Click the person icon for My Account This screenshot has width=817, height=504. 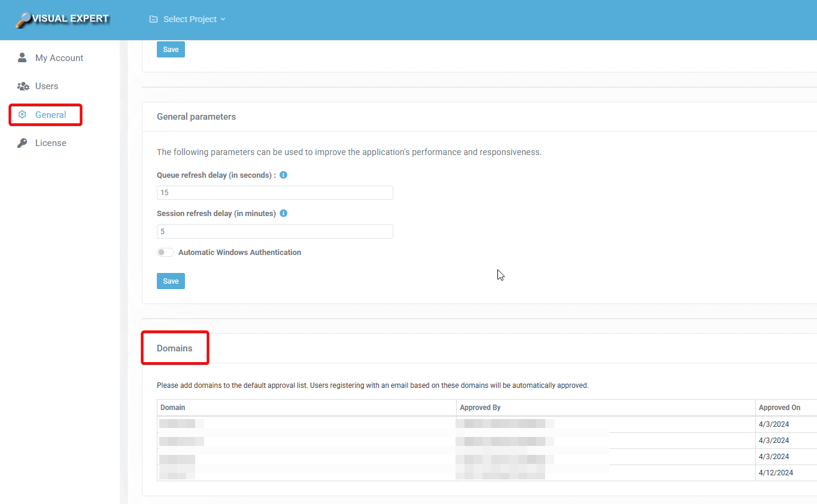pyautogui.click(x=23, y=57)
